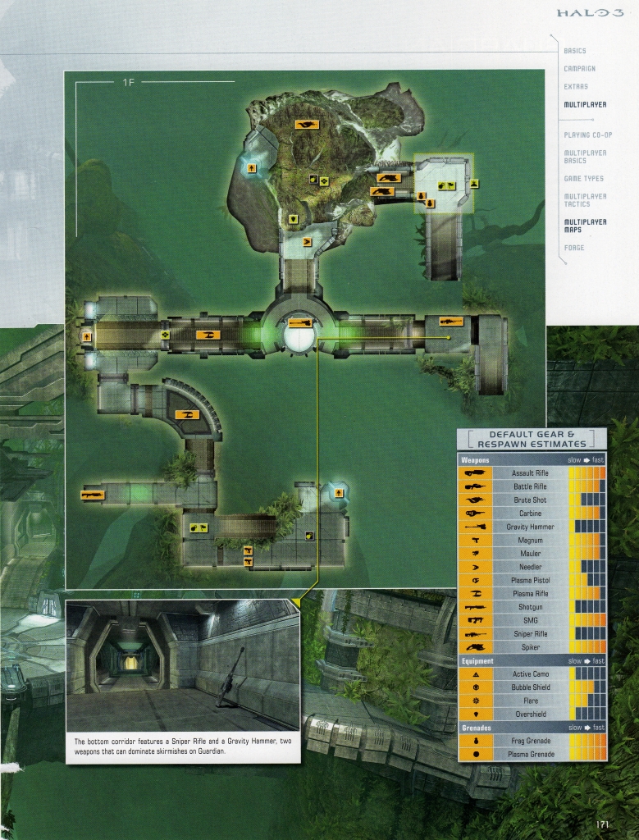The image size is (639, 840).
Task: Click the 'DEFAULT GEAR & RESPAWN ESTIMATES' title
Action: click(x=532, y=440)
